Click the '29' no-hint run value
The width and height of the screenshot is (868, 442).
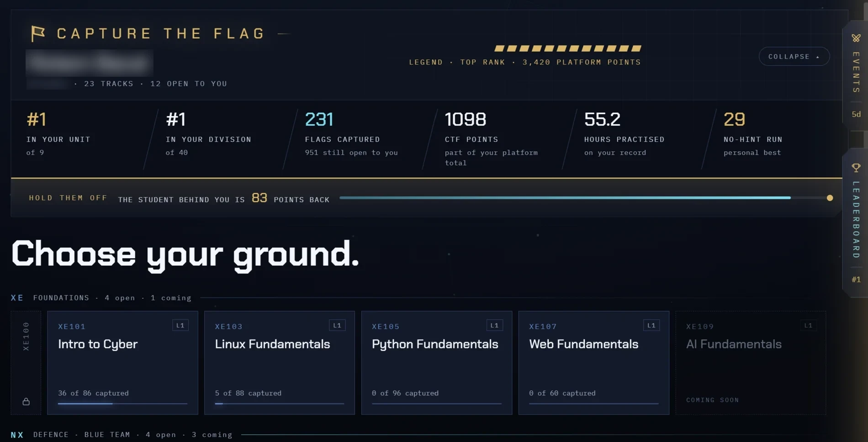pos(734,119)
